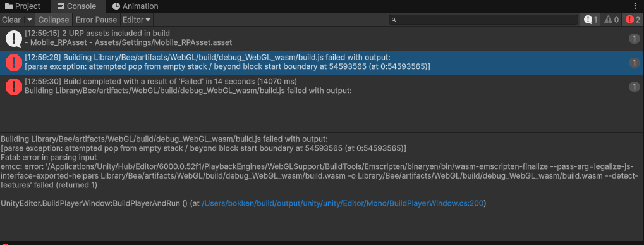Screen dimensions: 644x245
Task: Toggle the info message count filter
Action: pyautogui.click(x=591, y=20)
